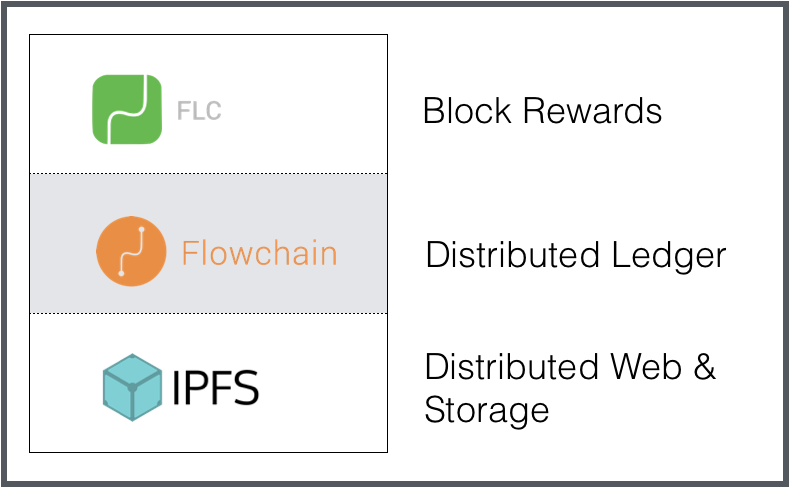Click the green FLC logo icon

(127, 110)
